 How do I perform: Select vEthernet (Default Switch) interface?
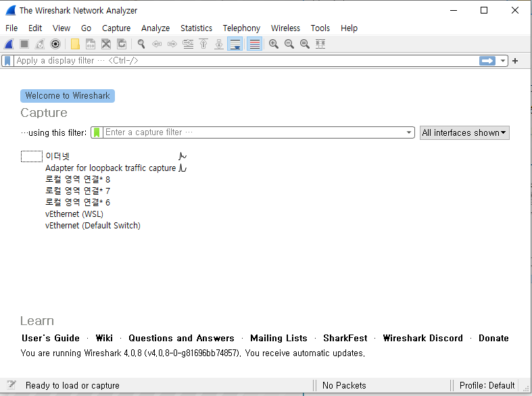tap(93, 226)
